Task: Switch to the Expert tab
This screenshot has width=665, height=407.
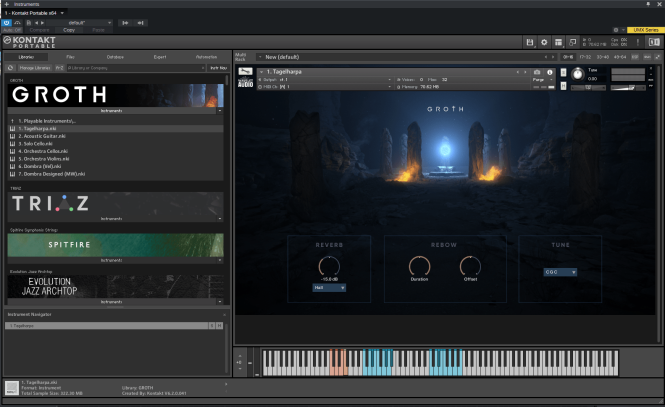Action: [160, 57]
